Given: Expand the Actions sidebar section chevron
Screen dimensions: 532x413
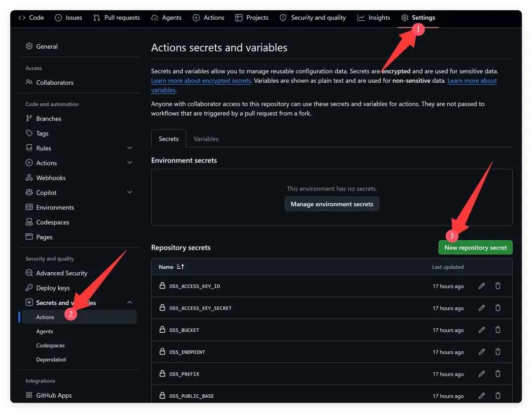Looking at the screenshot, I should (130, 163).
